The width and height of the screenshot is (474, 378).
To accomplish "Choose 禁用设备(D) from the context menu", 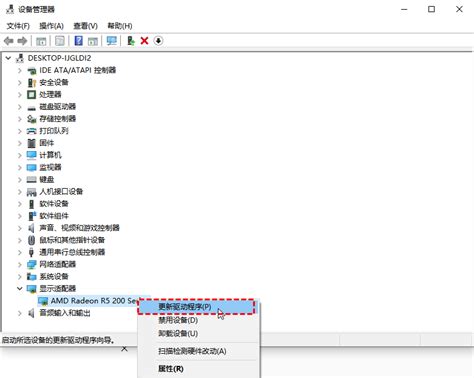I will coord(199,320).
